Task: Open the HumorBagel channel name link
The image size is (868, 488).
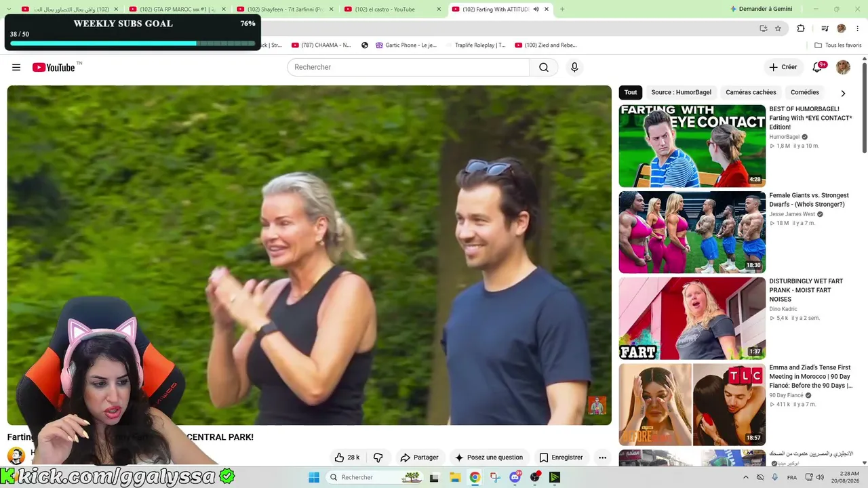Action: point(785,137)
